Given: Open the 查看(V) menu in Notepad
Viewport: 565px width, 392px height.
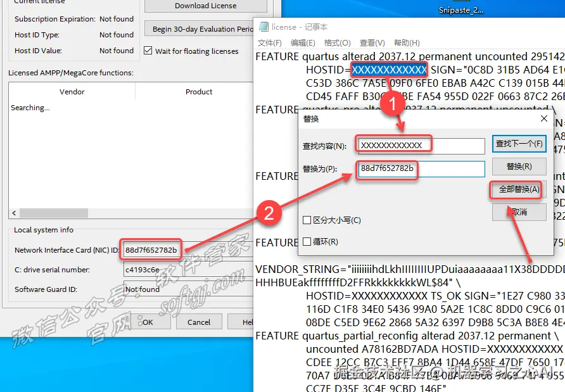Looking at the screenshot, I should point(372,43).
